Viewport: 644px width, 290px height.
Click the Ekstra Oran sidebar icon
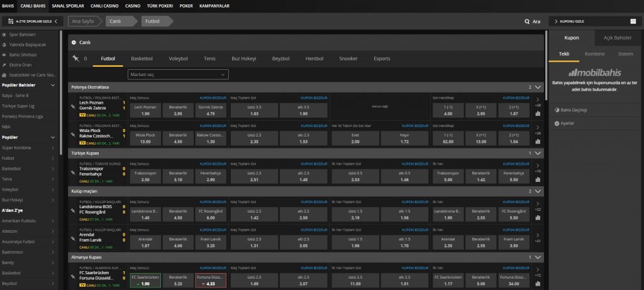click(4, 65)
